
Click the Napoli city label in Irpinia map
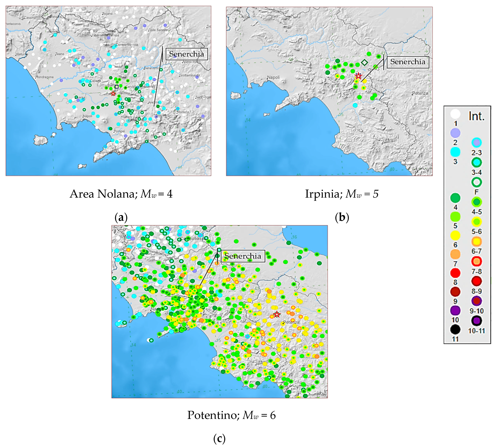[x=273, y=77]
